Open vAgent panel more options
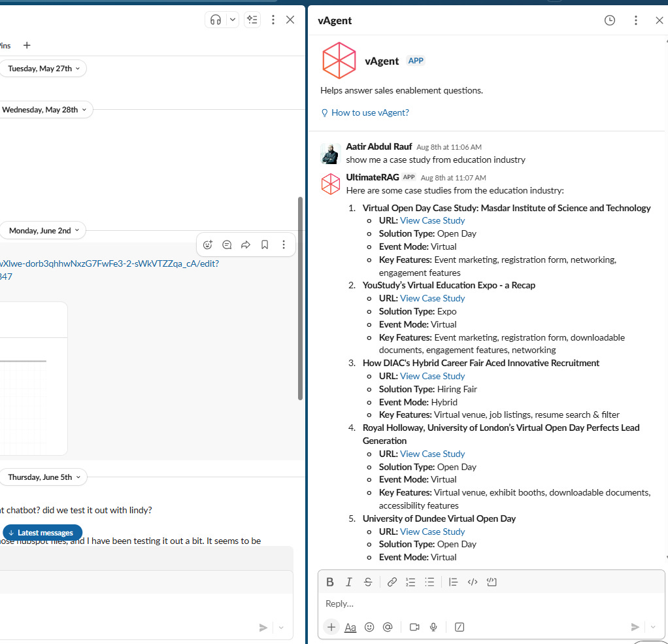This screenshot has width=668, height=644. (x=635, y=20)
